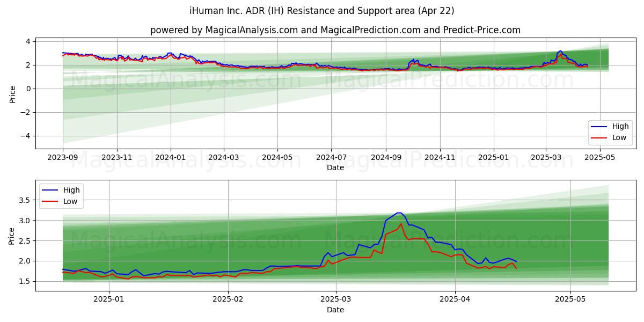Click the 2025-05 tick label on bottom chart
Screen dimensions: 644x322
coord(570,300)
